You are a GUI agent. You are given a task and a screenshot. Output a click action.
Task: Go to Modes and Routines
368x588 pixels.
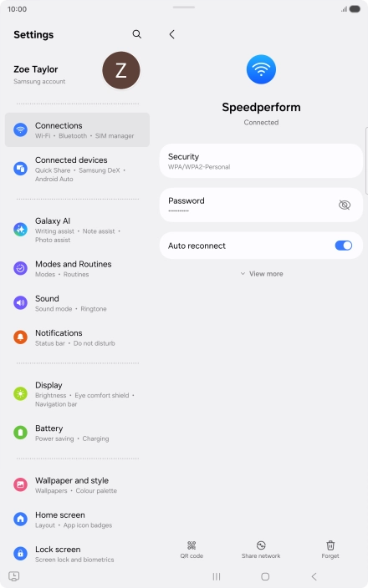(77, 268)
